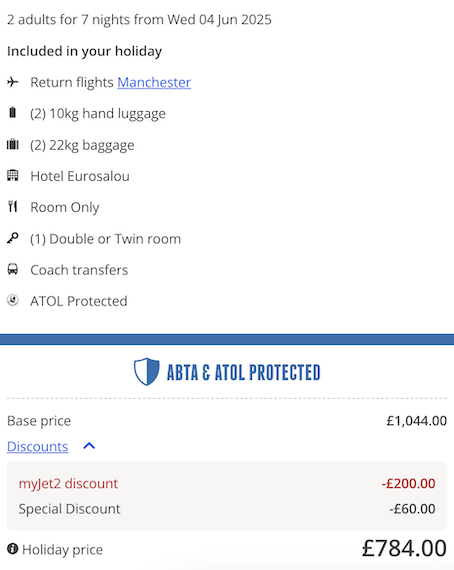454x570 pixels.
Task: Click the hand luggage bag icon
Action: point(13,113)
